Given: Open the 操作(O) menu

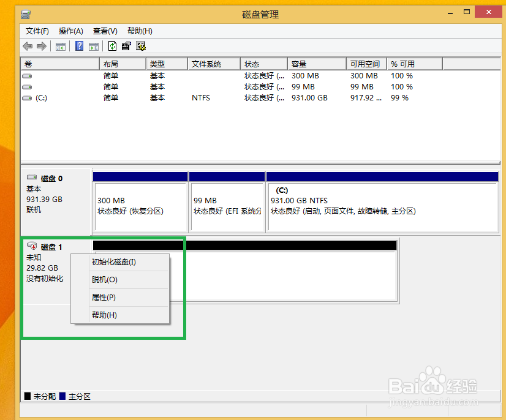Looking at the screenshot, I should click(70, 31).
